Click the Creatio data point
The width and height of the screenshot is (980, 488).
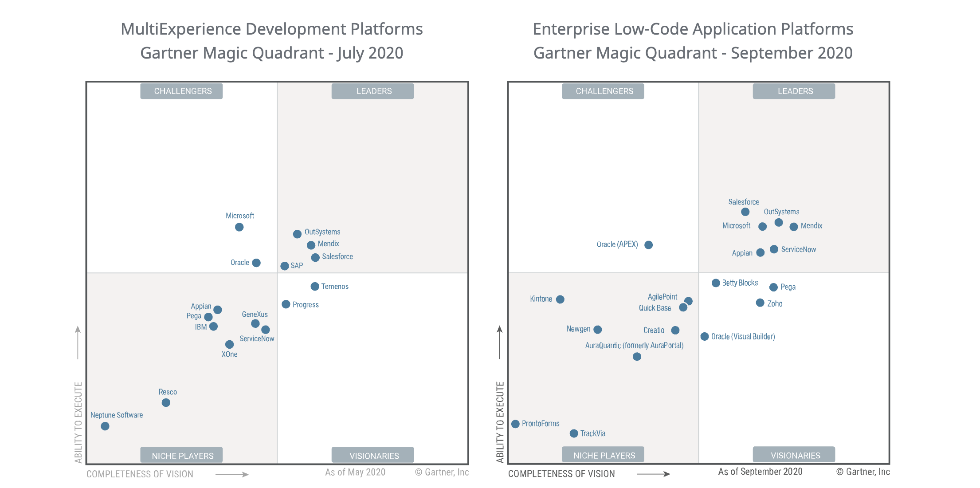[x=675, y=331]
